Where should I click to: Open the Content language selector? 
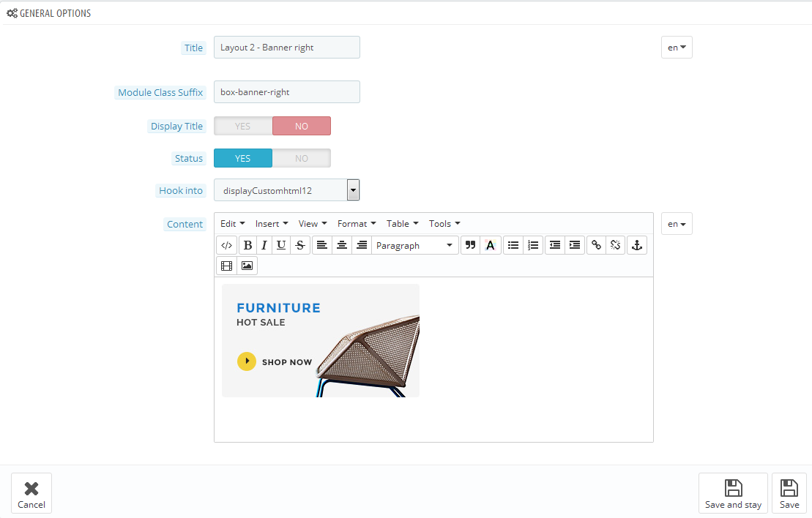[677, 224]
